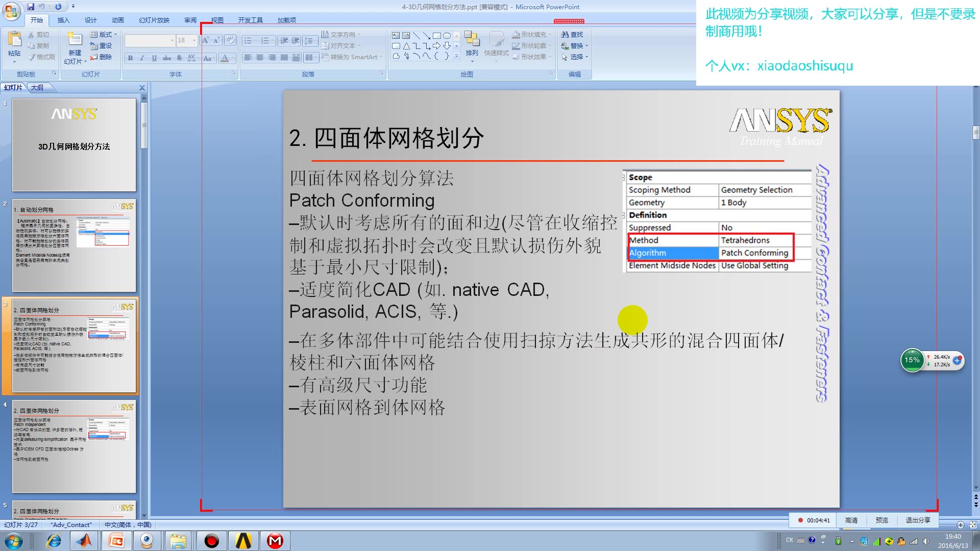Open Find (查找) in the editing group
Viewport: 980px width, 551px height.
[x=573, y=35]
